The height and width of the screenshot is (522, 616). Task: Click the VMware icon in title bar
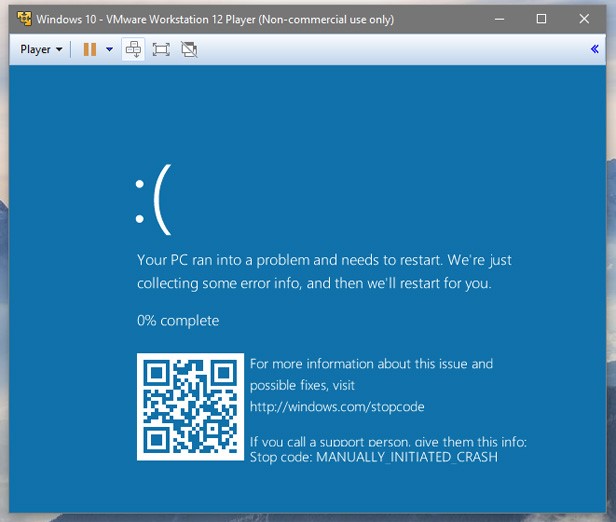coord(22,19)
